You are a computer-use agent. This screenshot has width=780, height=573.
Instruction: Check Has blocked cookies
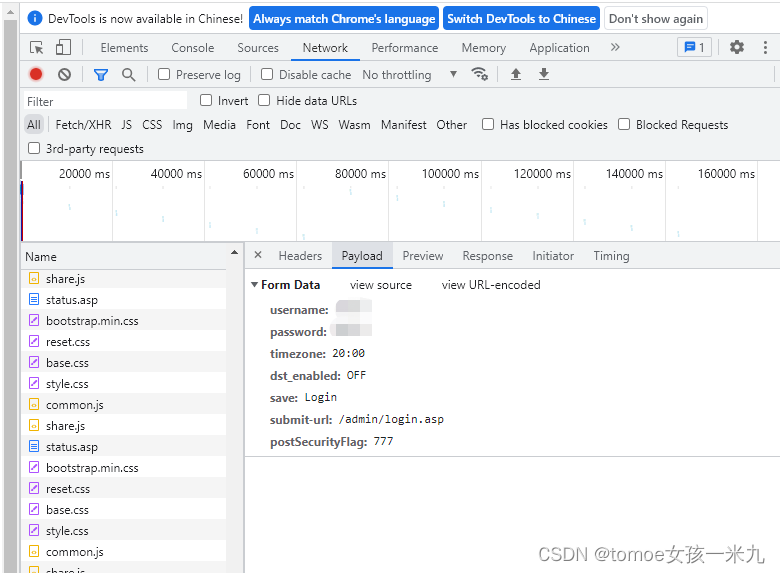488,124
